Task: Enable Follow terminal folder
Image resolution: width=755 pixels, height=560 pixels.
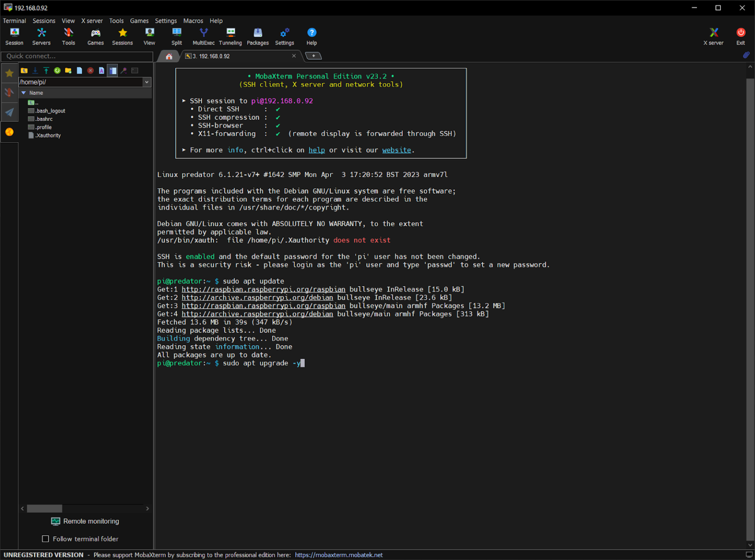Action: tap(45, 538)
